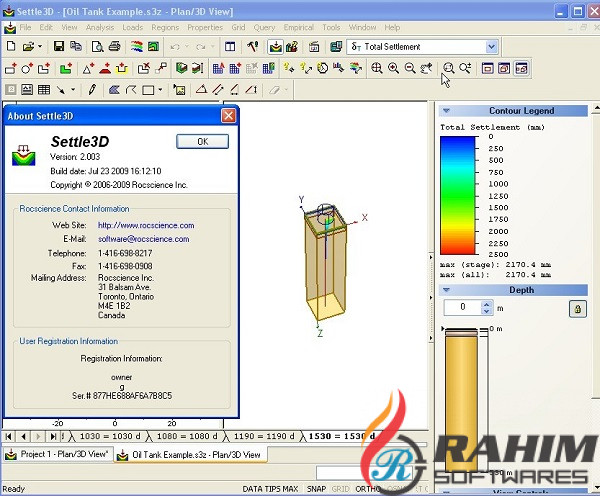Add a polygonal load from the toolbar
600x496 pixels.
tap(44, 69)
